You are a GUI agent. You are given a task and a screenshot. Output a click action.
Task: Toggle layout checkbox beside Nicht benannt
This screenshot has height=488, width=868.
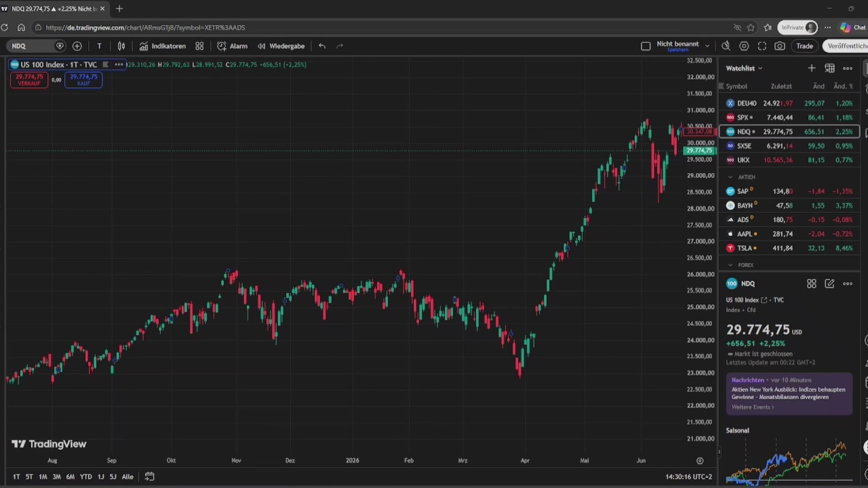click(x=646, y=46)
